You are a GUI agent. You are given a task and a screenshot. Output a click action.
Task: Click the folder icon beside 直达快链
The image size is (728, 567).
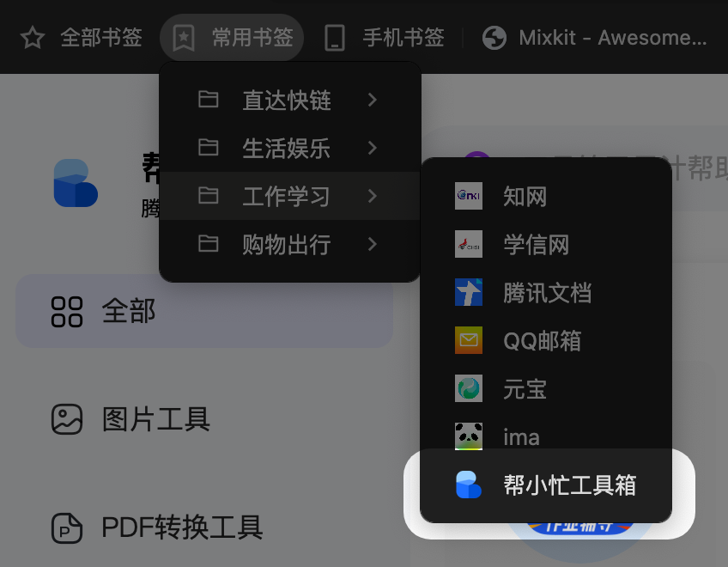208,100
